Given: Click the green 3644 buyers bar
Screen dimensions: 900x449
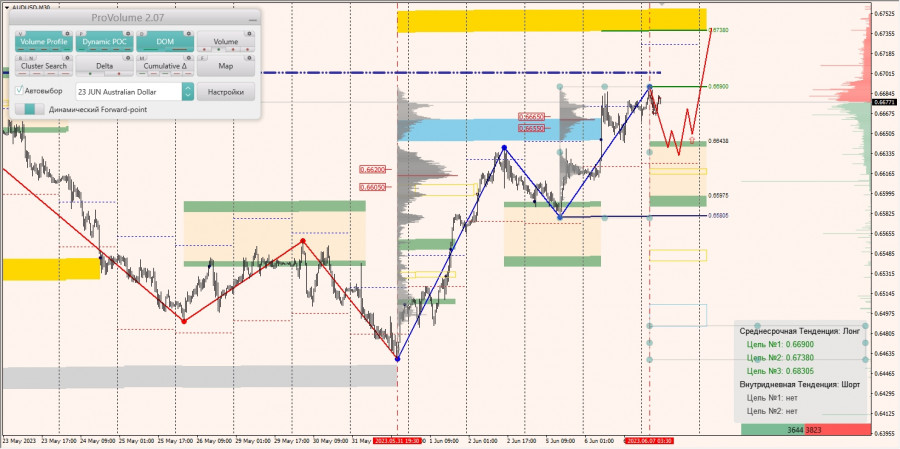Looking at the screenshot, I should tap(773, 429).
